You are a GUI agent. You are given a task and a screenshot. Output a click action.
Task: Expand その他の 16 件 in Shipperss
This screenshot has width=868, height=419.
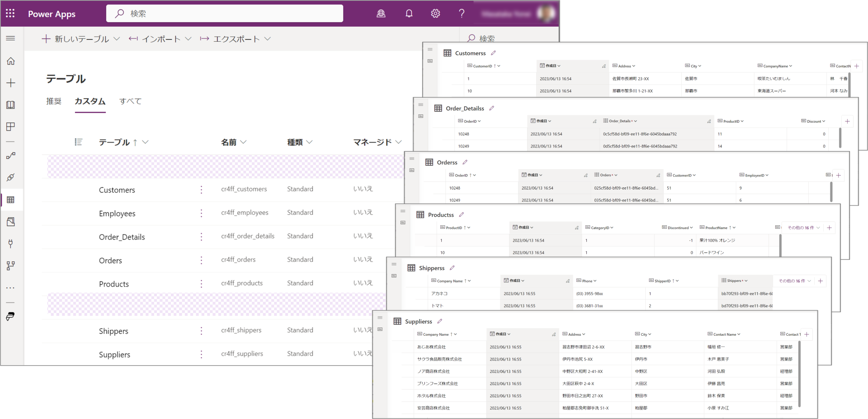point(795,281)
